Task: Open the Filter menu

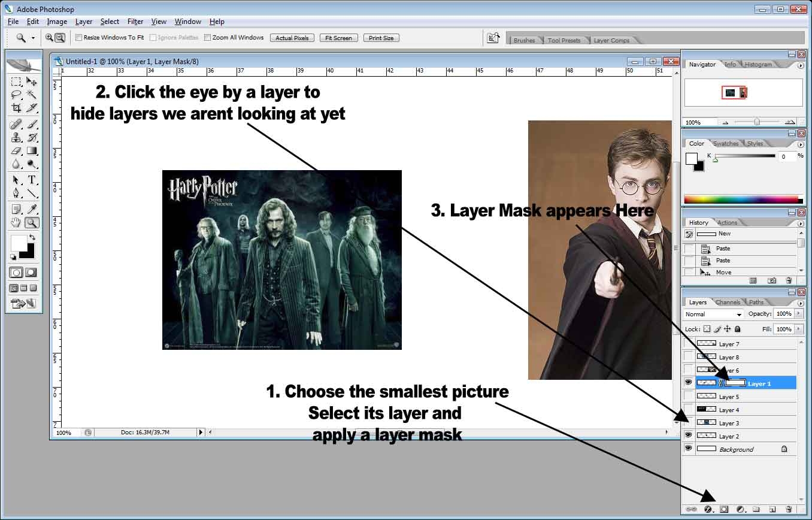Action: (135, 22)
